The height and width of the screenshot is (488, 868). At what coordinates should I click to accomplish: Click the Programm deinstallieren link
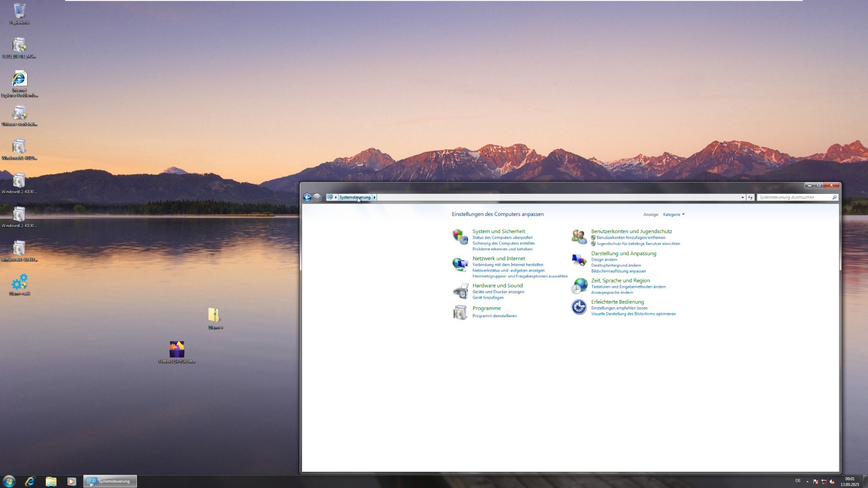pos(494,316)
